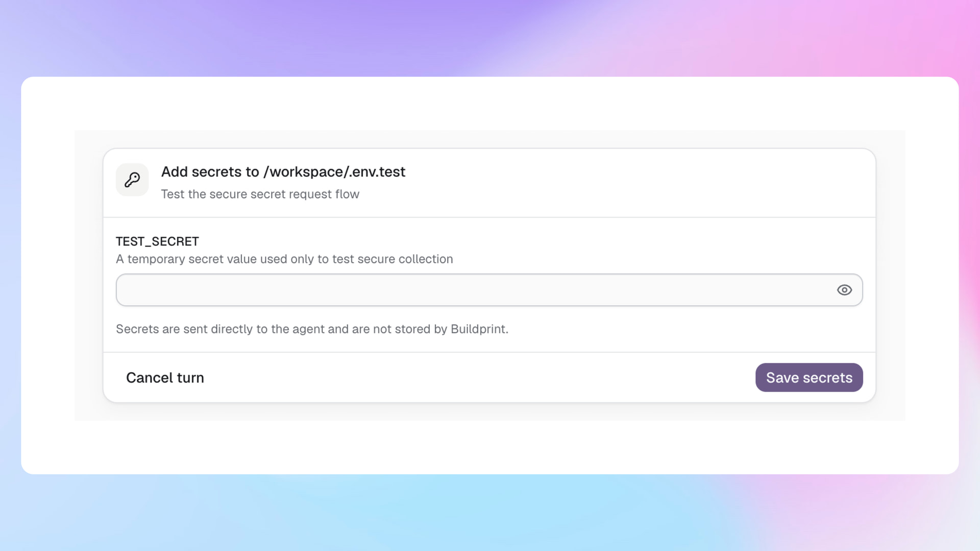Click the 'Cancel turn' text in the footer
980x551 pixels.
[165, 377]
